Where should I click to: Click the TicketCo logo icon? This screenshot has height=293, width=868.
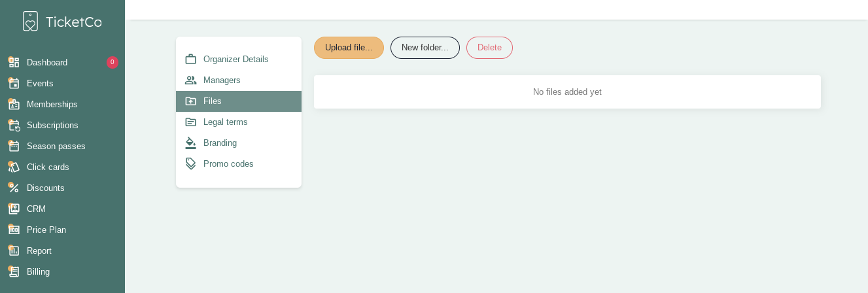[x=30, y=21]
